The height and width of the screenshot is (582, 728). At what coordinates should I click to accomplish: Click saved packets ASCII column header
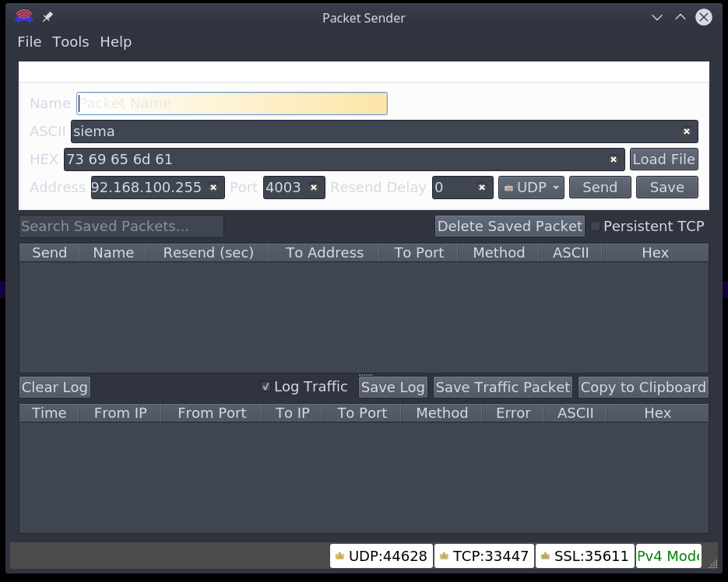pos(571,252)
